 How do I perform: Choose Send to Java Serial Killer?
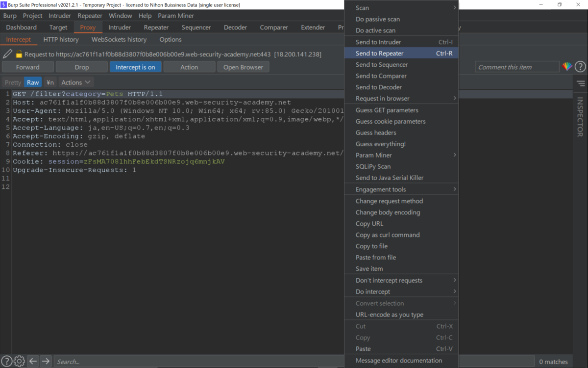coord(401,178)
